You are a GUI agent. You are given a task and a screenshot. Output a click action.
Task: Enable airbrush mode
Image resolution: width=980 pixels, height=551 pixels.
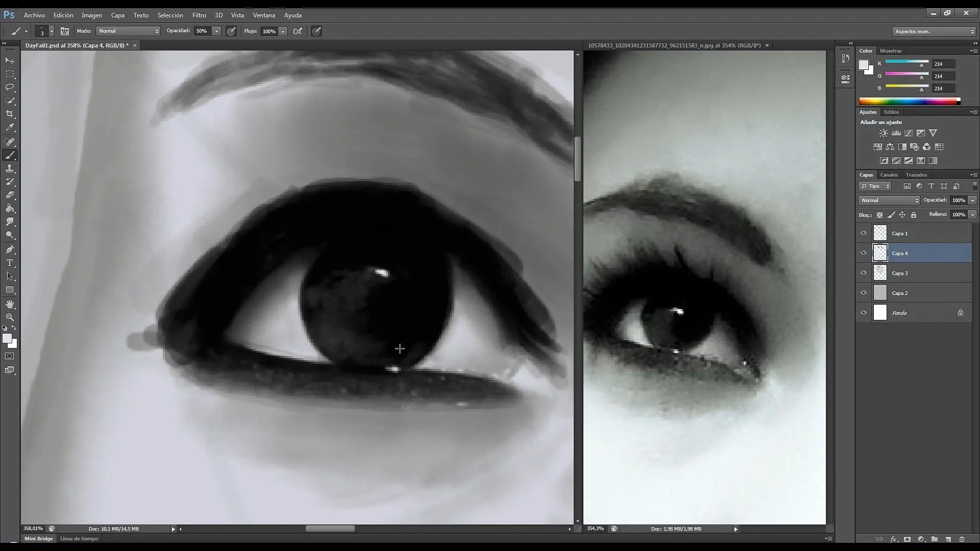pos(298,31)
